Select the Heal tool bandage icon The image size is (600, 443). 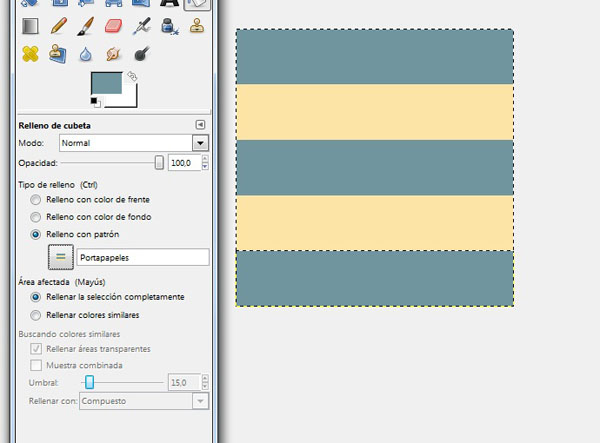pyautogui.click(x=30, y=54)
